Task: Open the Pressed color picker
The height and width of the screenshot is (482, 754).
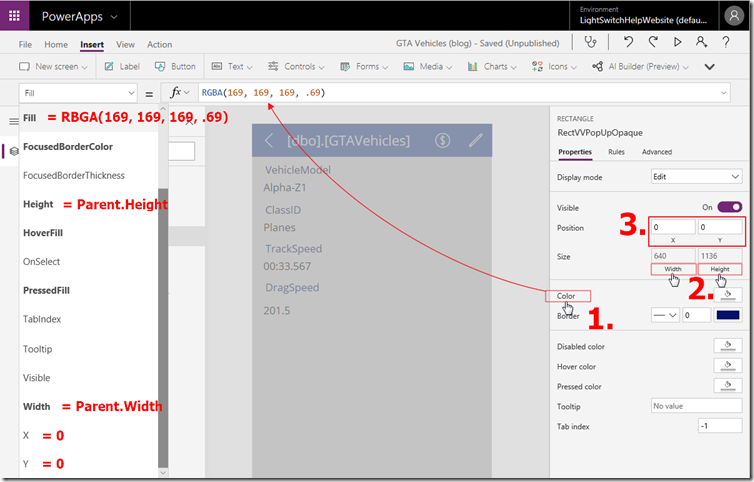Action: point(728,386)
